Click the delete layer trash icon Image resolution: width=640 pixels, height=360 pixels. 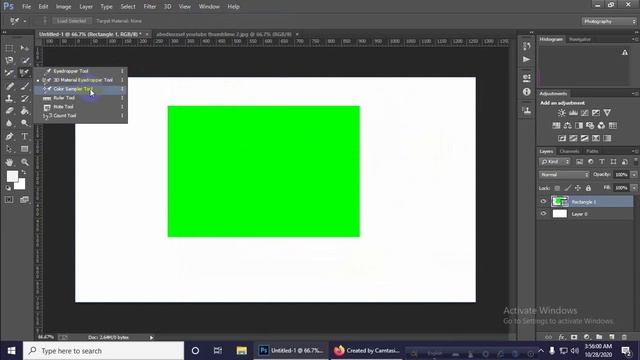(x=624, y=337)
